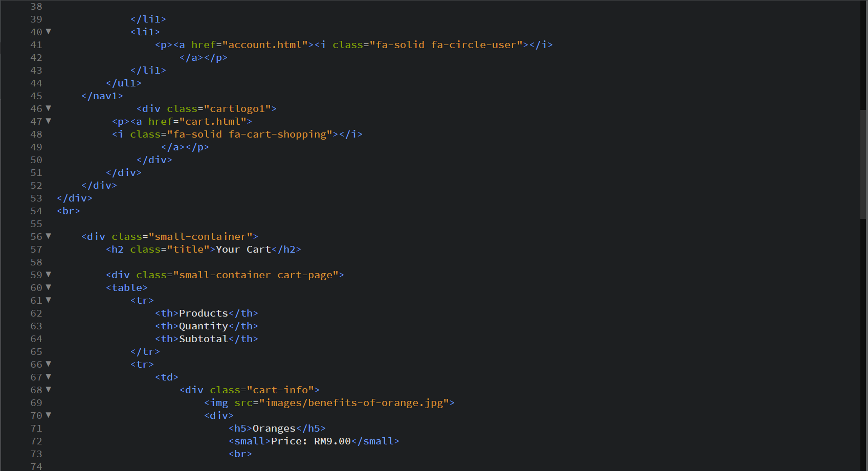Viewport: 868px width, 471px height.
Task: Collapse the cartlogo1 div fold at line 46
Action: 48,108
